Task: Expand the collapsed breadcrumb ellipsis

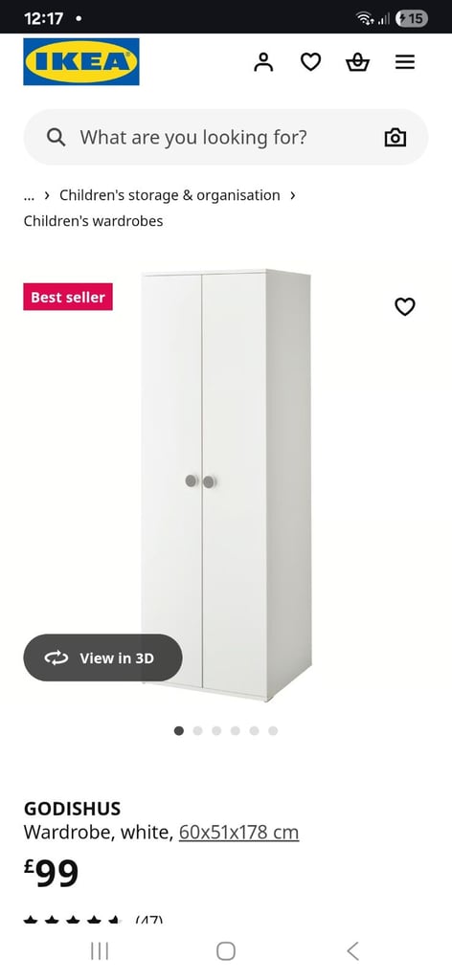Action: [29, 195]
